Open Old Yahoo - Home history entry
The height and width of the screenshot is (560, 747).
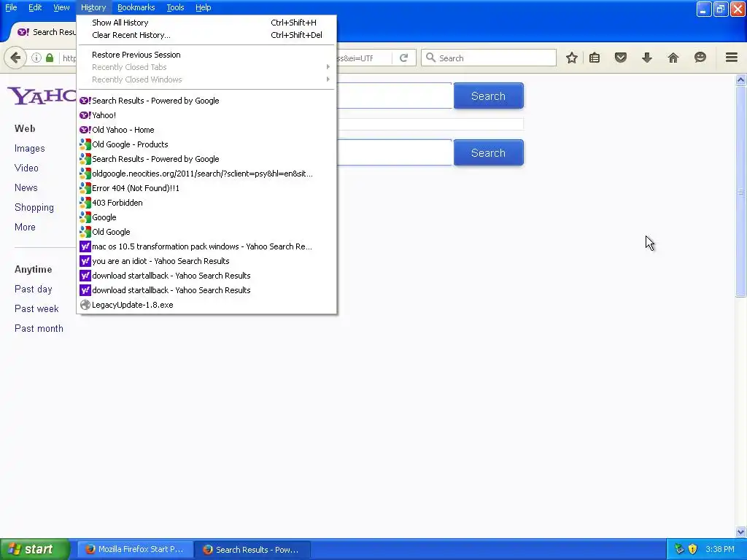pyautogui.click(x=206, y=130)
